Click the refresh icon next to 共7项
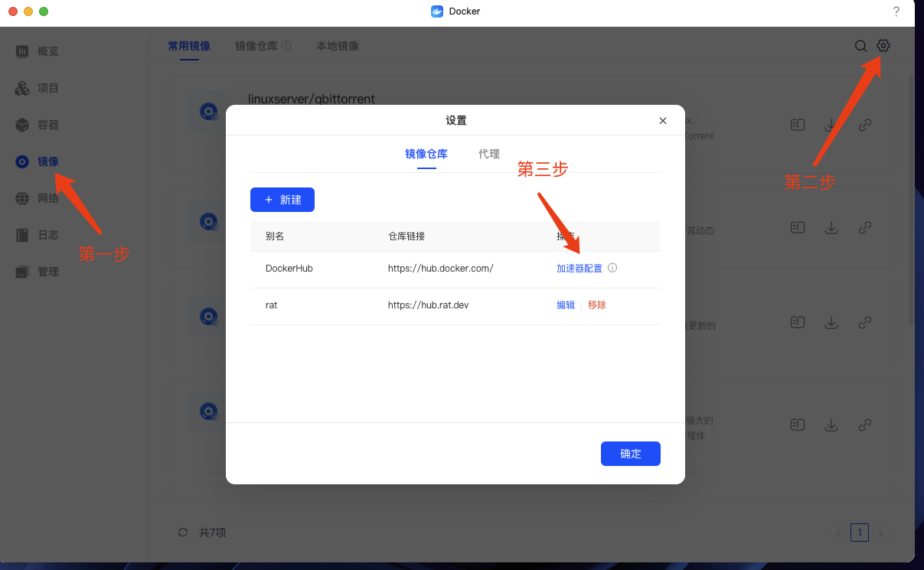 [x=183, y=533]
